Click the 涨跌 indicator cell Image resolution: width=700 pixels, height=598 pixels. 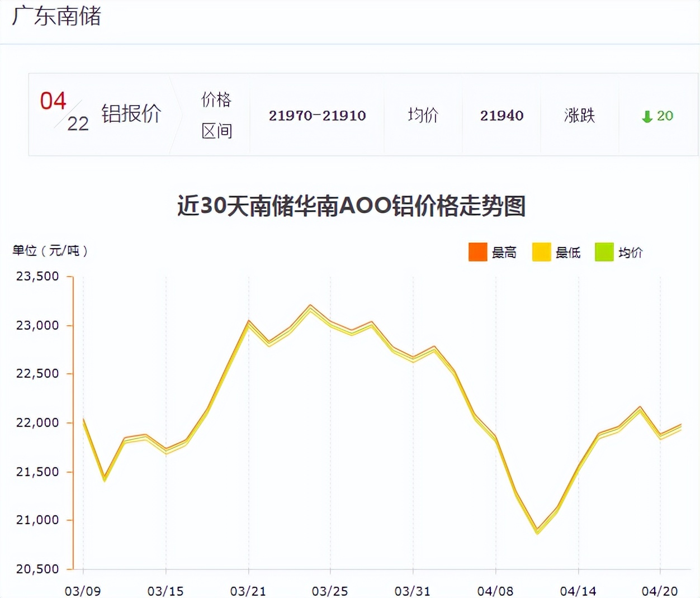point(580,116)
